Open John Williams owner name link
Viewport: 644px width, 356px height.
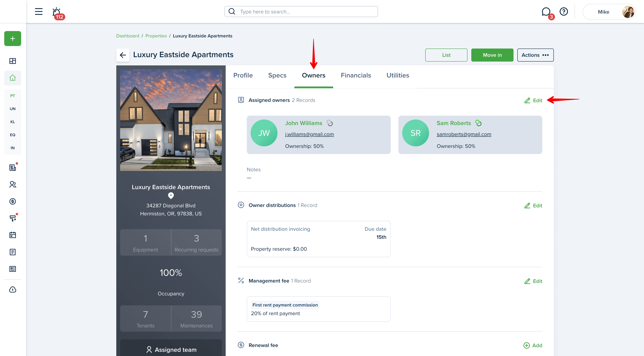(x=304, y=123)
